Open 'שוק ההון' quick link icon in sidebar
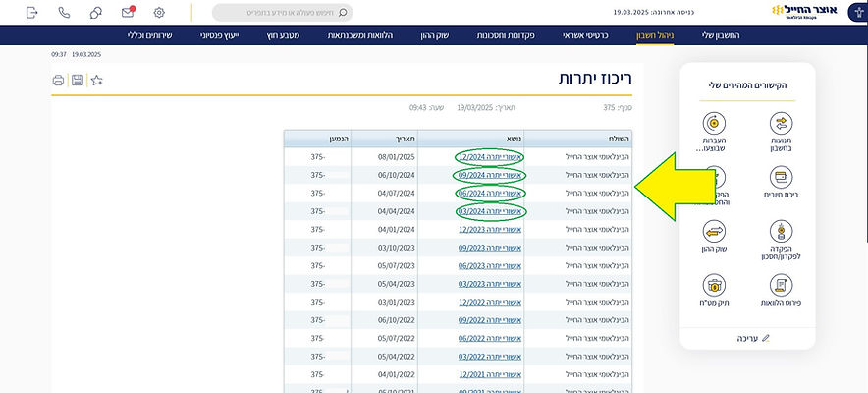The height and width of the screenshot is (393, 868). click(714, 231)
